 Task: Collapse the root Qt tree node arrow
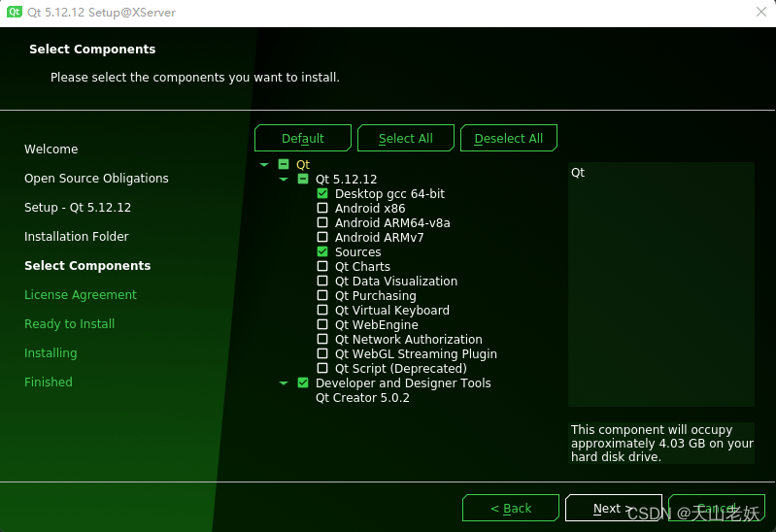264,164
